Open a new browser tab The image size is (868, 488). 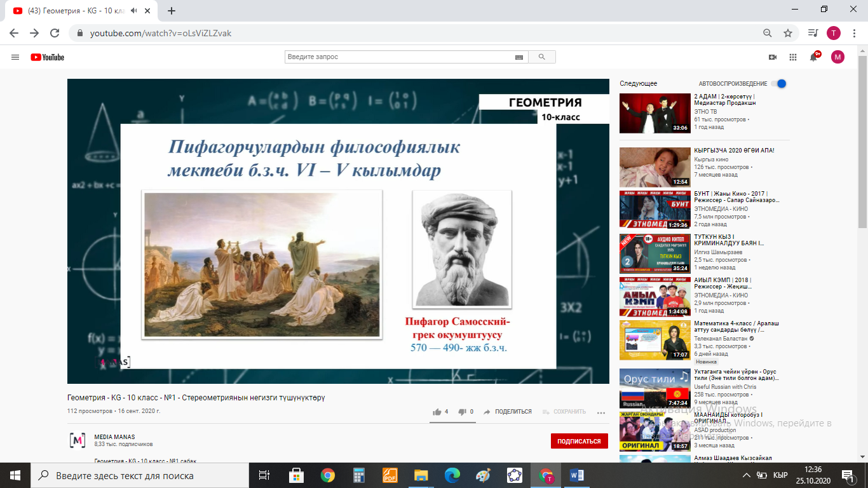(x=172, y=10)
